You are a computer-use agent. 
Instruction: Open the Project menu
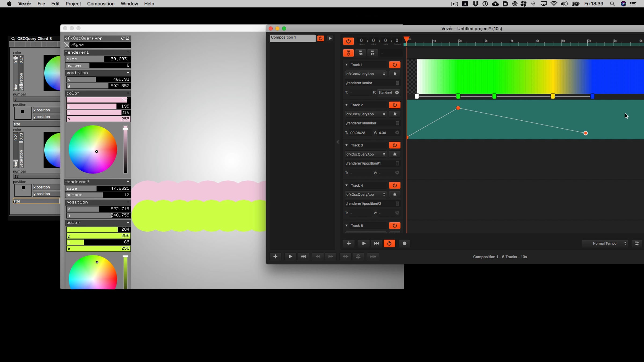[x=73, y=4]
